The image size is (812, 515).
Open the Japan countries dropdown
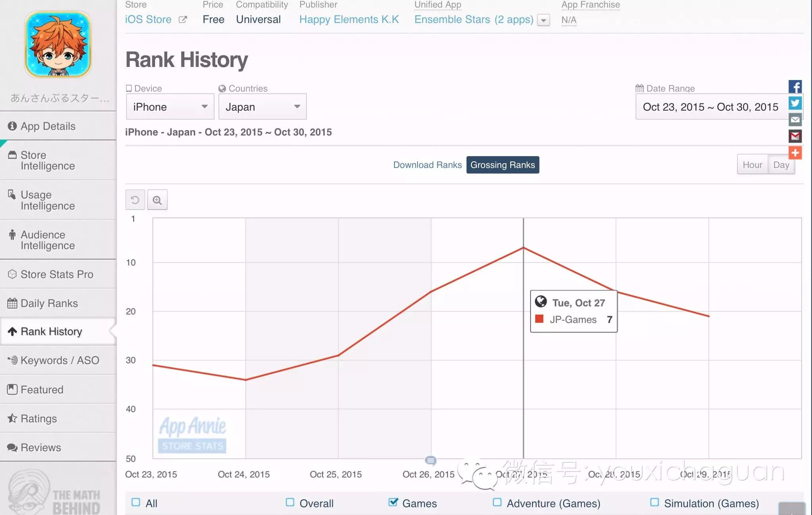pos(262,107)
